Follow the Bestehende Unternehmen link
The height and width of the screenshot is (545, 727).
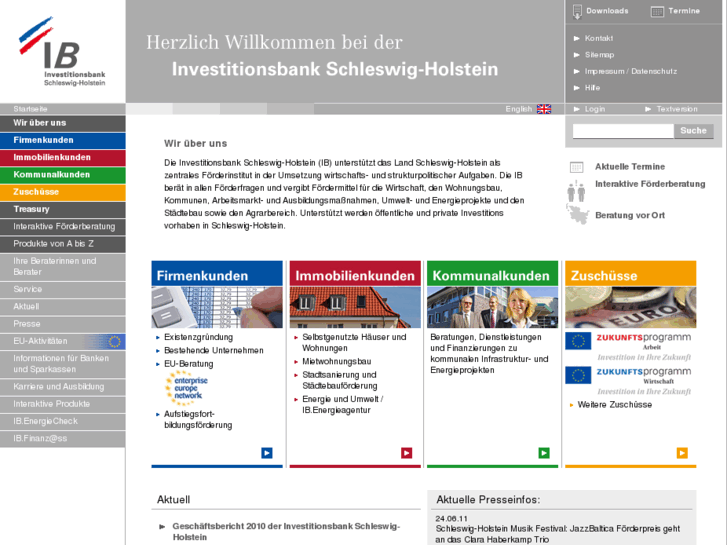pyautogui.click(x=214, y=351)
